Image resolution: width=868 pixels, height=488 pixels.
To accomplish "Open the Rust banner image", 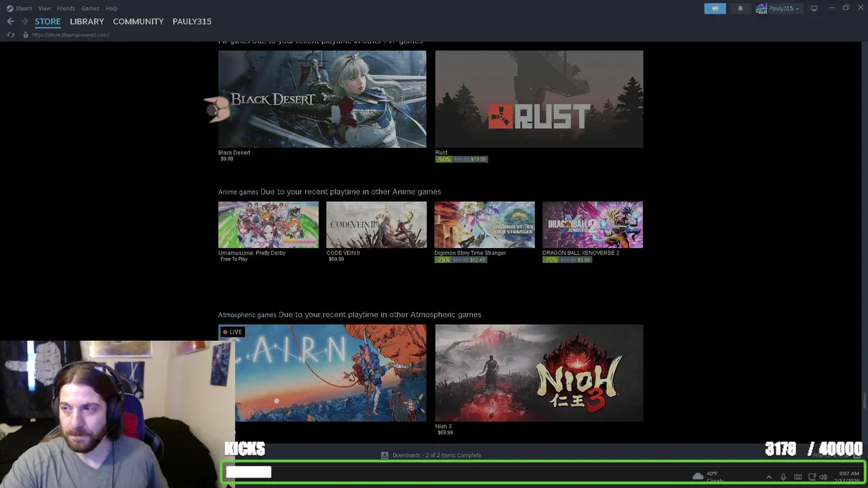I will 539,99.
